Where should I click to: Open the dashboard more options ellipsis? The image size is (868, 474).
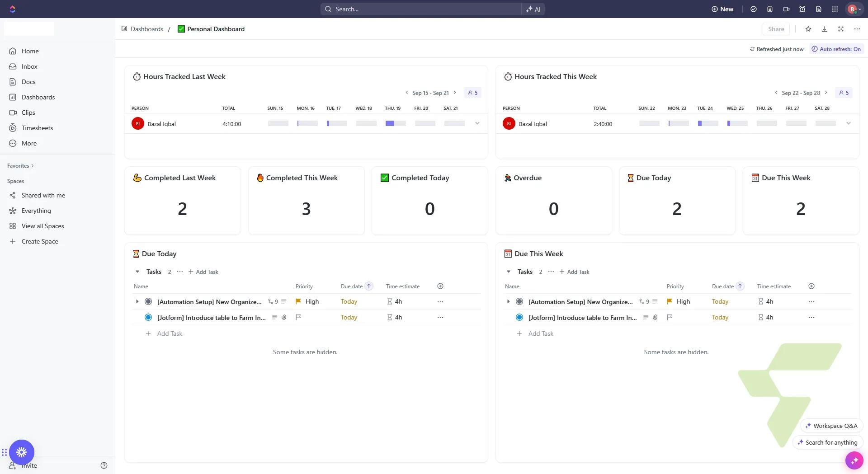click(857, 29)
